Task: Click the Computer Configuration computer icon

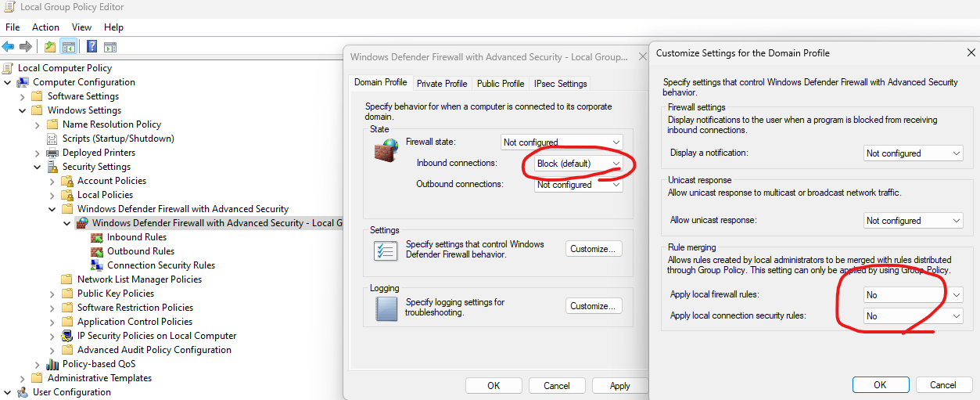Action: coord(23,82)
